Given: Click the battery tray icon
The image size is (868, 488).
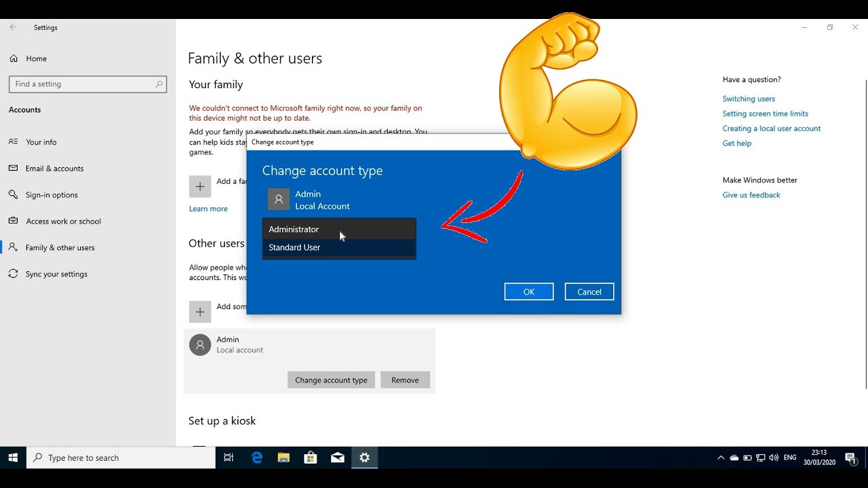Looking at the screenshot, I should (x=747, y=458).
